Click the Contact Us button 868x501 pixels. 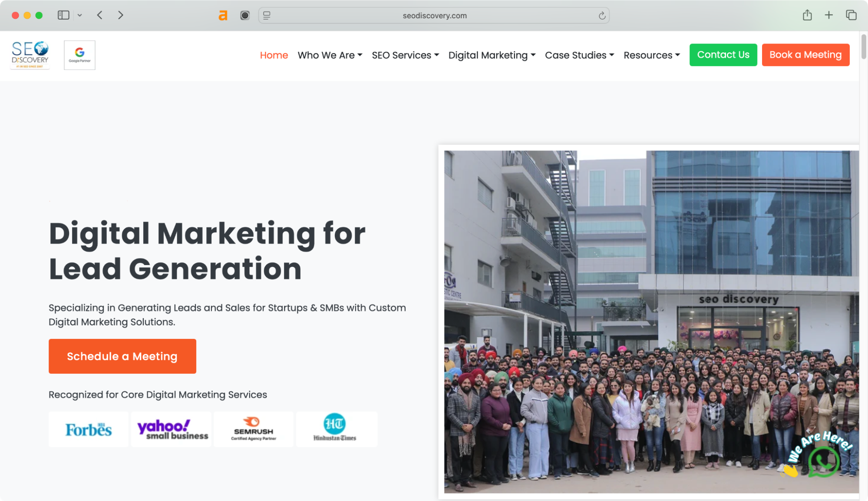click(723, 55)
